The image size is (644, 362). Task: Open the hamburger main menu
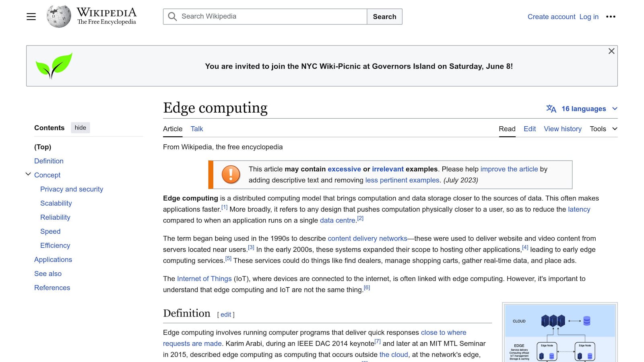(31, 16)
